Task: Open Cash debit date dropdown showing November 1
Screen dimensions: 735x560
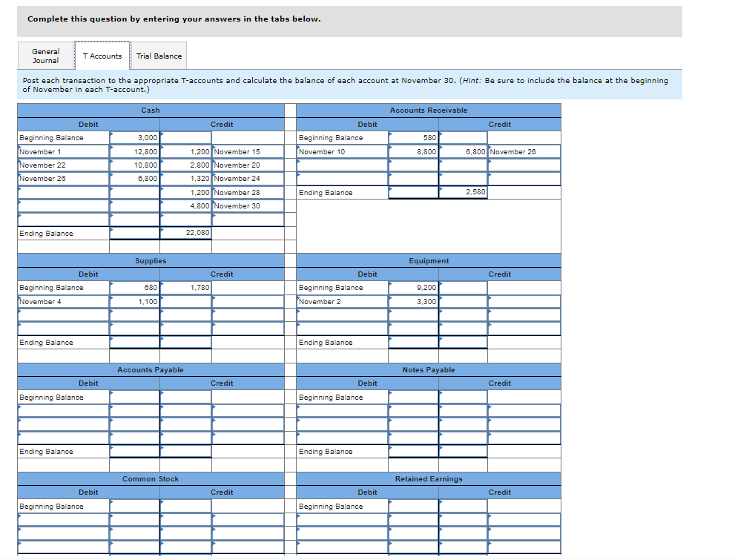Action: coord(63,152)
